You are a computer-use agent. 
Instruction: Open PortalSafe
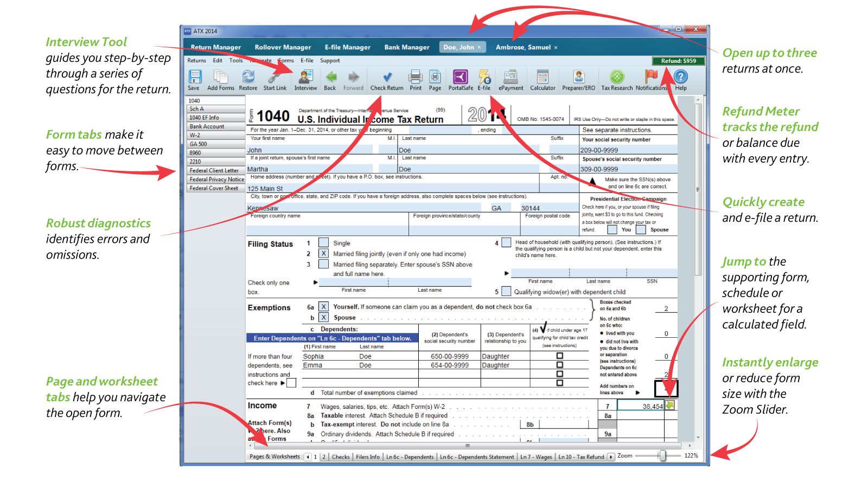(459, 80)
